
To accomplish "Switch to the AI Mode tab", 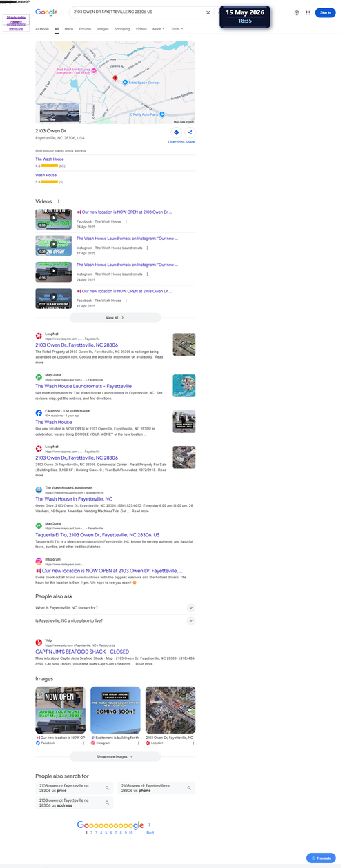I will coord(42,29).
